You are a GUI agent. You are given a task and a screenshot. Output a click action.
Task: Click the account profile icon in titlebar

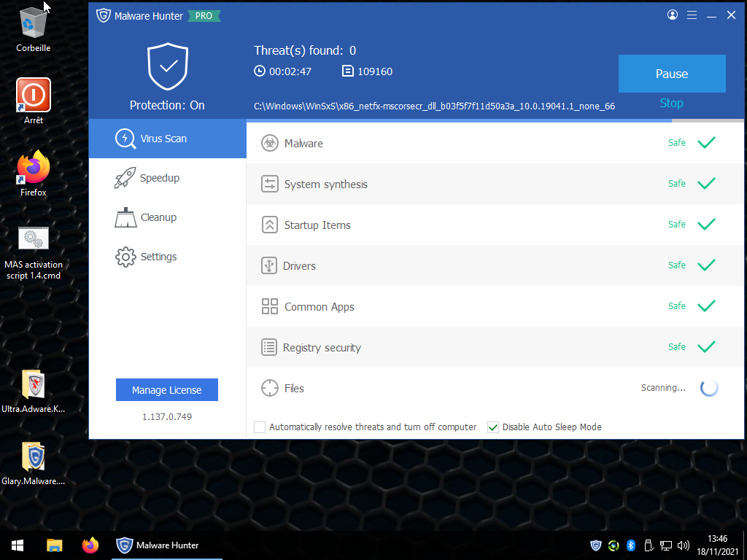pyautogui.click(x=672, y=15)
